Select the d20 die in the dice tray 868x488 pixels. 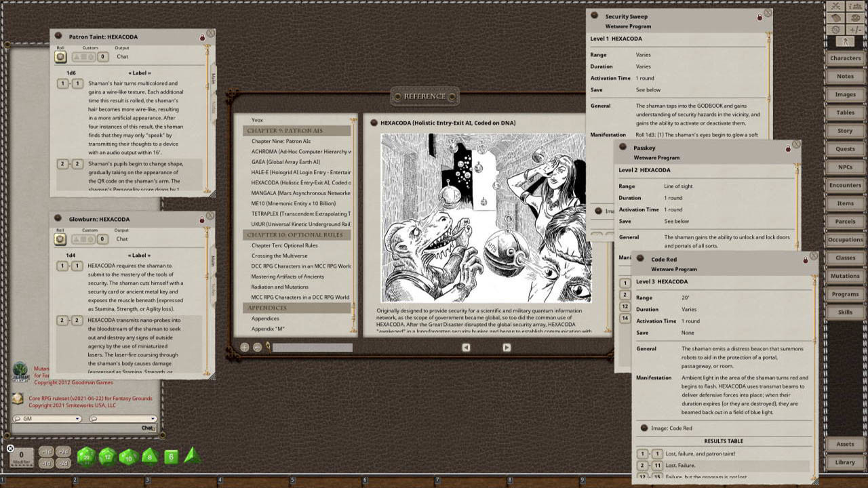coord(87,456)
